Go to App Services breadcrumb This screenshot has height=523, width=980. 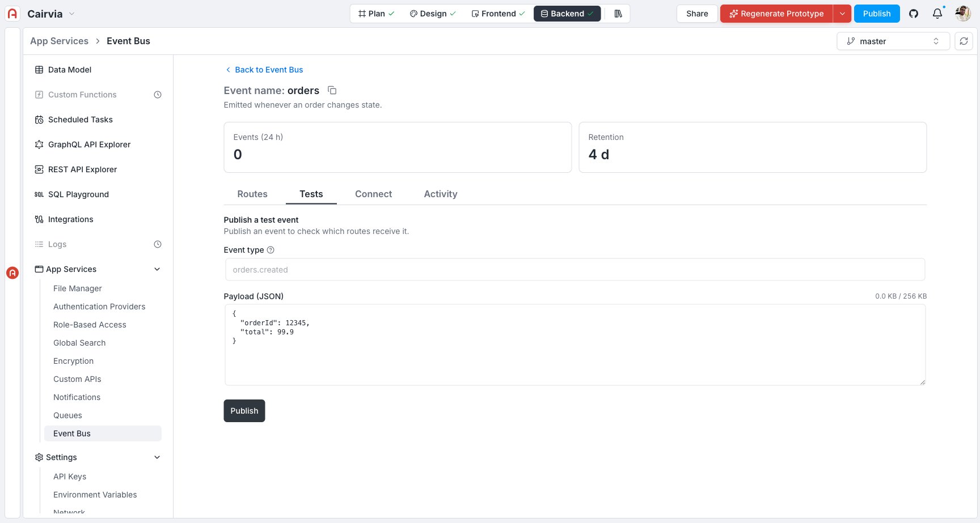pos(59,41)
